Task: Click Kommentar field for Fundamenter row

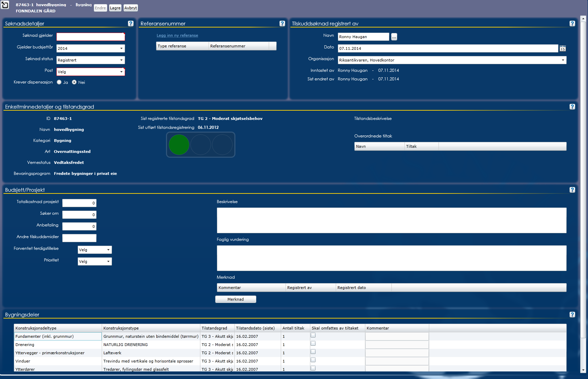Action: [x=397, y=336]
